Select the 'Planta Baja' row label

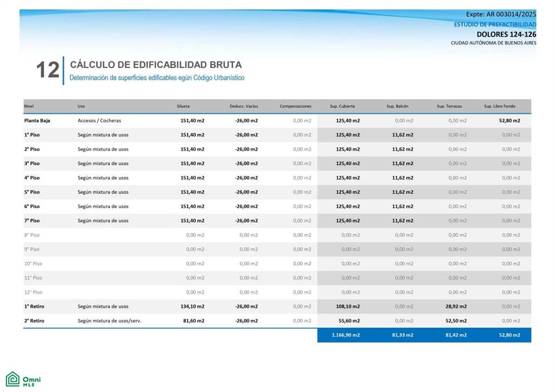[37, 121]
